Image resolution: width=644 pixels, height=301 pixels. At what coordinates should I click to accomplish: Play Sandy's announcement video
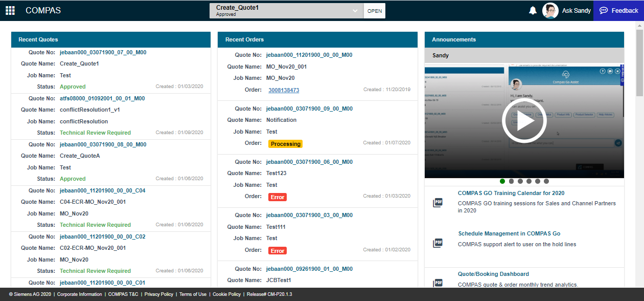click(x=524, y=120)
